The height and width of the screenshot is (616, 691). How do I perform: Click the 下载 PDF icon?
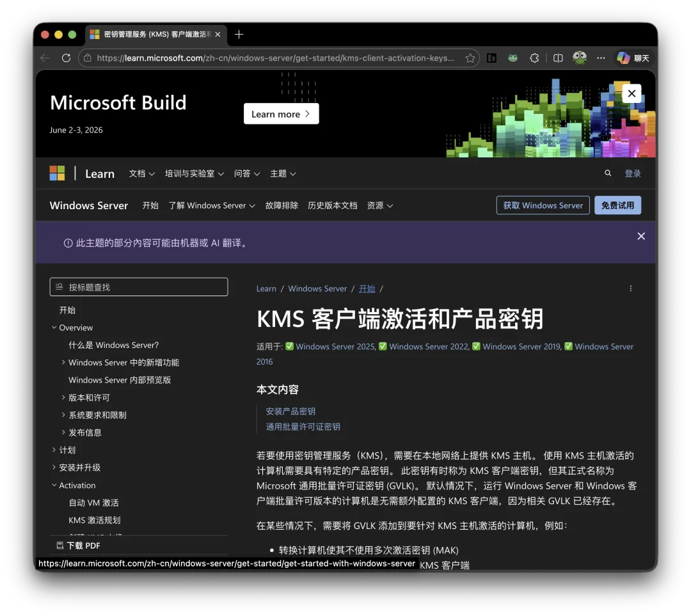(x=60, y=546)
